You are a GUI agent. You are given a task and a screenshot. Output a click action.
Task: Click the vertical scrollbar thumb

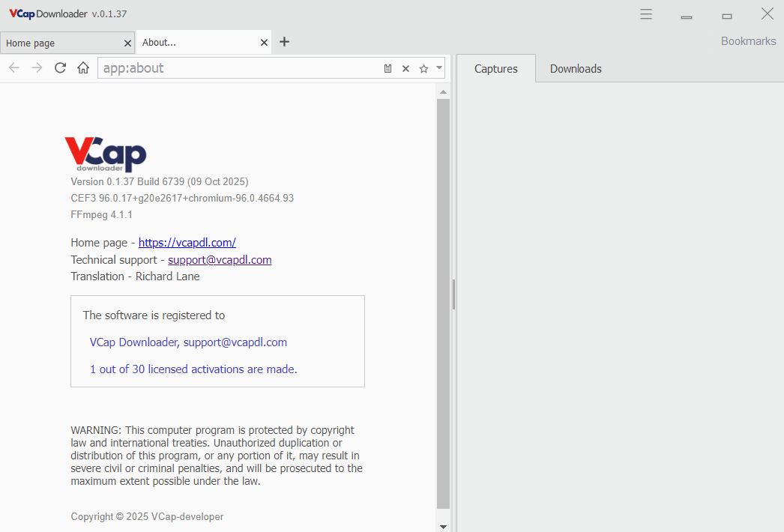pos(443,303)
